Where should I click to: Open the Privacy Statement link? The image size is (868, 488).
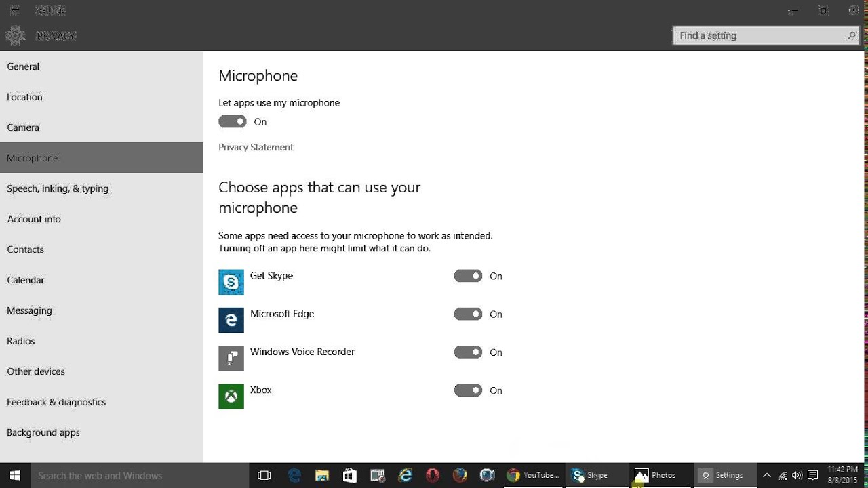click(256, 147)
